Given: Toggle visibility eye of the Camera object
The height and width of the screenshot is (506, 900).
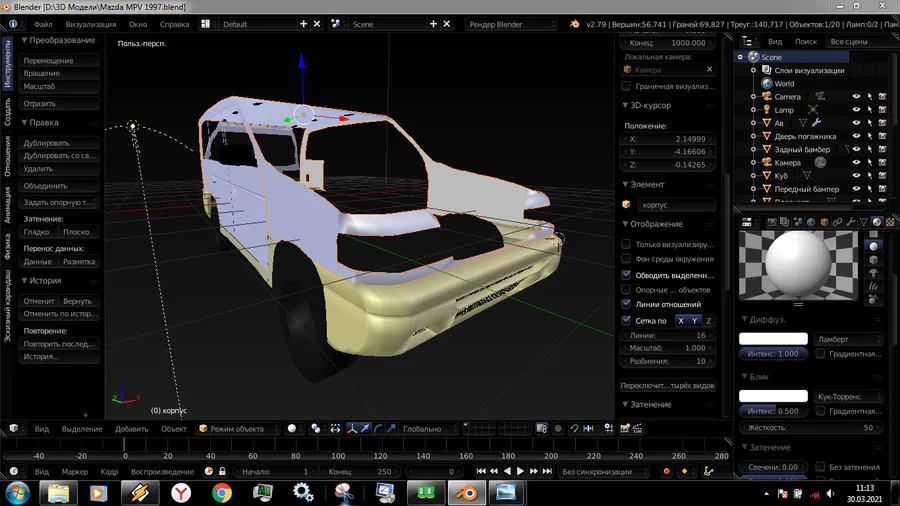Looking at the screenshot, I should coord(856,97).
